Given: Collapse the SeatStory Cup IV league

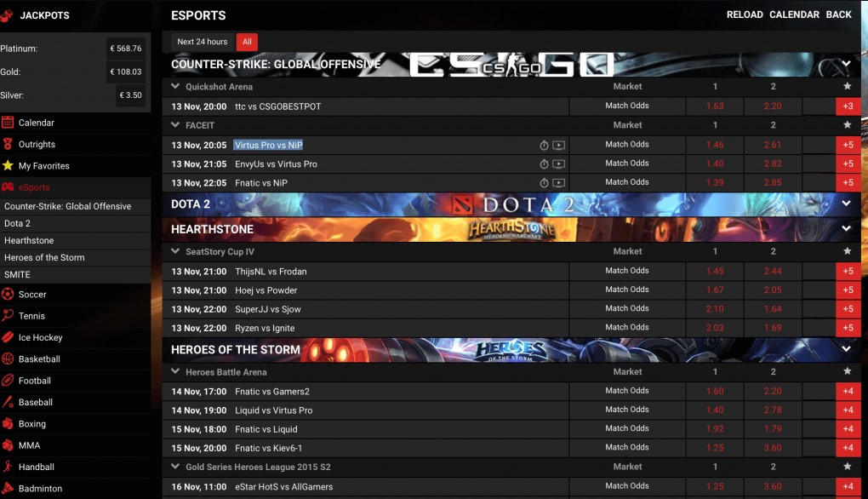Looking at the screenshot, I should point(175,251).
